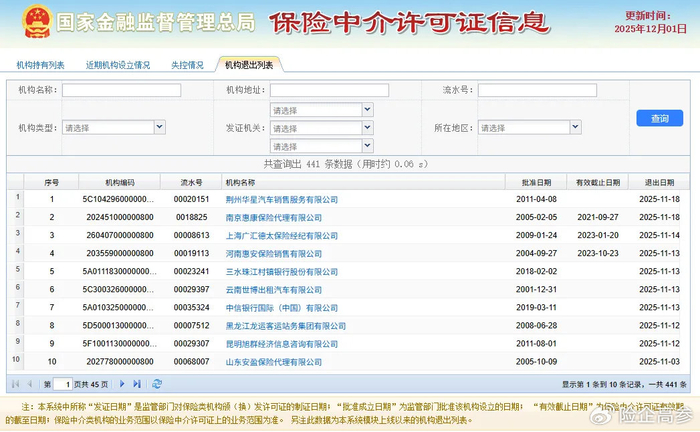
Task: Click the page number input box
Action: 63,383
